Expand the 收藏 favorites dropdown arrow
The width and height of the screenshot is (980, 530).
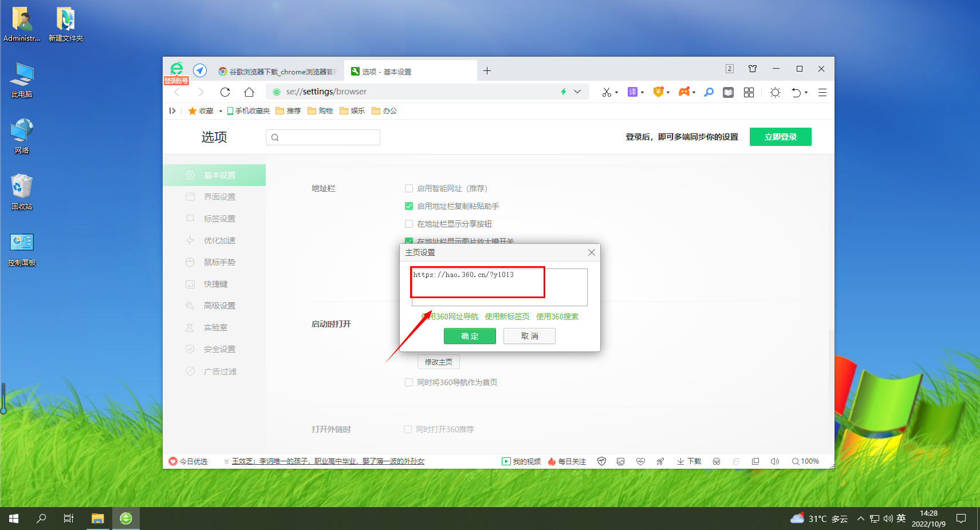[221, 111]
